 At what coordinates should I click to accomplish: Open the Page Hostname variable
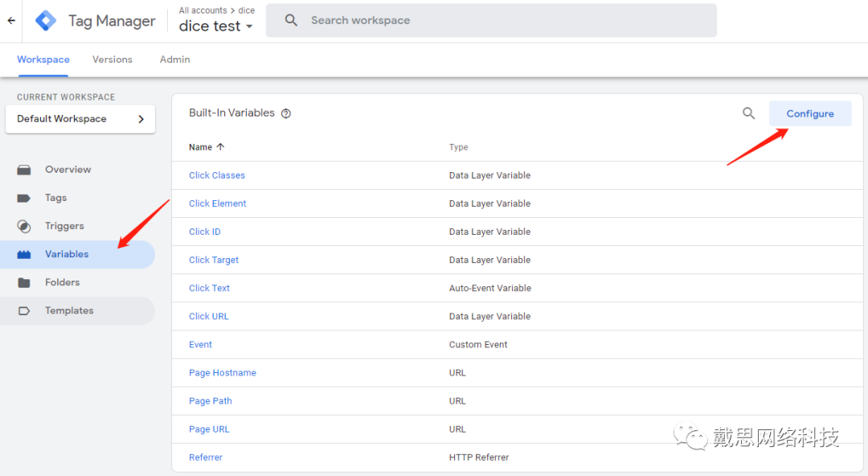(223, 373)
